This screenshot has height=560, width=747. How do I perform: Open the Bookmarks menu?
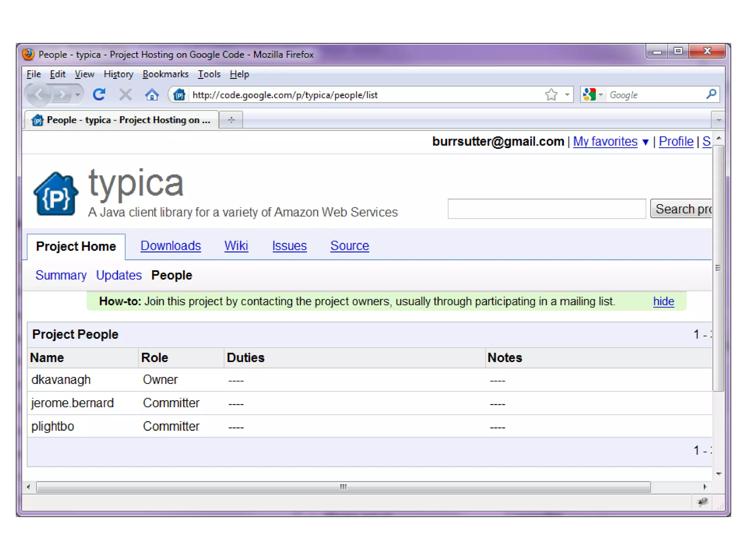coord(165,74)
